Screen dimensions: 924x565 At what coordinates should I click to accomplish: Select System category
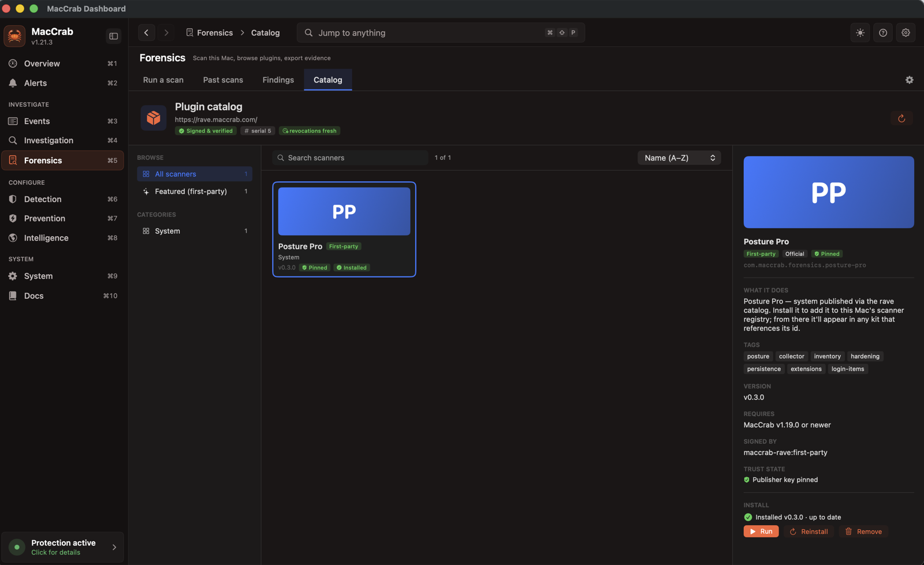pyautogui.click(x=195, y=231)
